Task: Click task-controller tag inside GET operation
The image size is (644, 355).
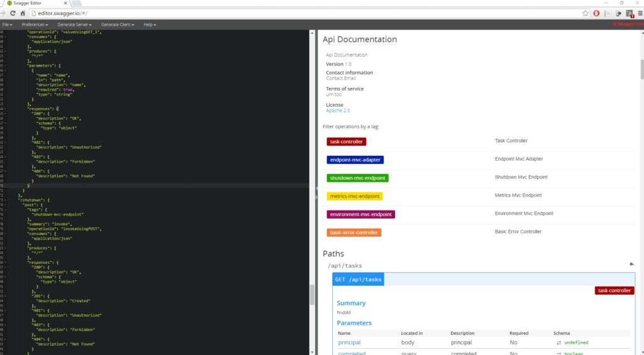Action: (614, 290)
